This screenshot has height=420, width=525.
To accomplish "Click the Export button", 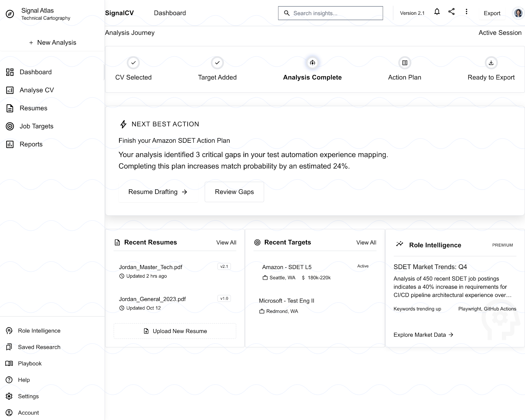I will coord(492,13).
